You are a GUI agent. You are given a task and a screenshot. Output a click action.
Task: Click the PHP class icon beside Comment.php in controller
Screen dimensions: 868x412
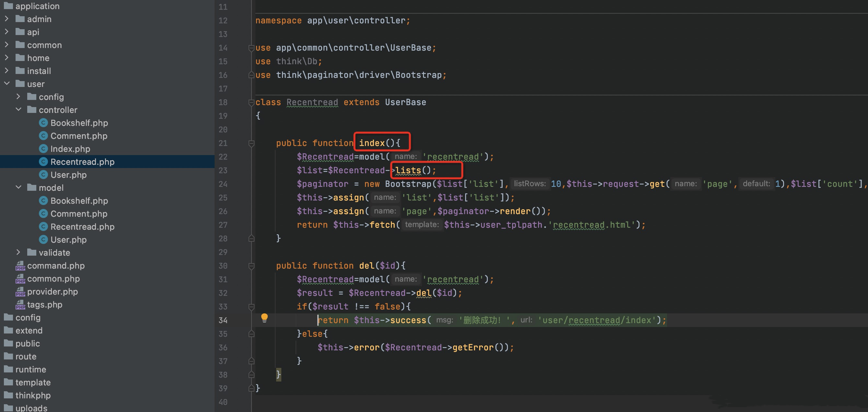(43, 136)
